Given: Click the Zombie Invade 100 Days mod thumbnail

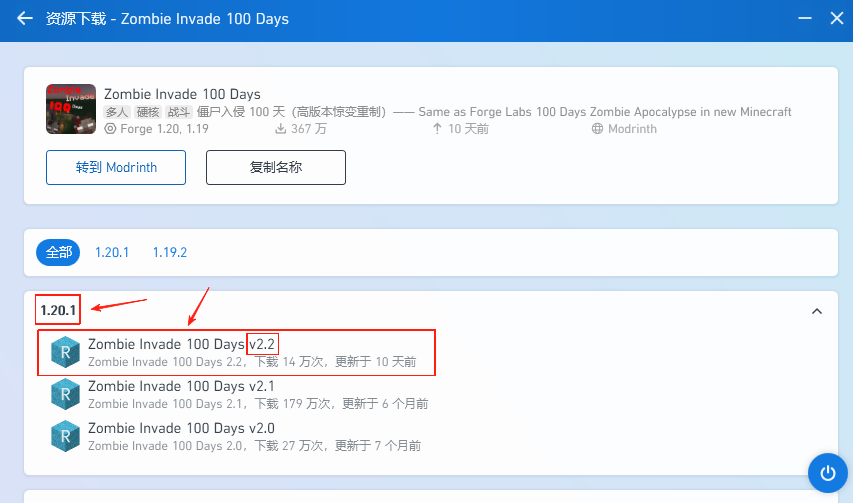Looking at the screenshot, I should click(71, 109).
